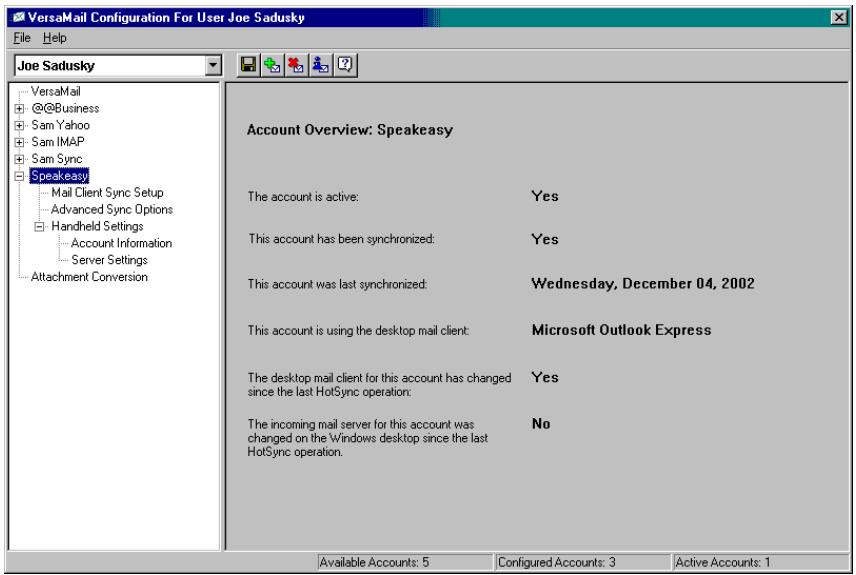Viewport: 856px width, 575px height.
Task: Click the Active Accounts: 1 status entry
Action: pos(760,562)
